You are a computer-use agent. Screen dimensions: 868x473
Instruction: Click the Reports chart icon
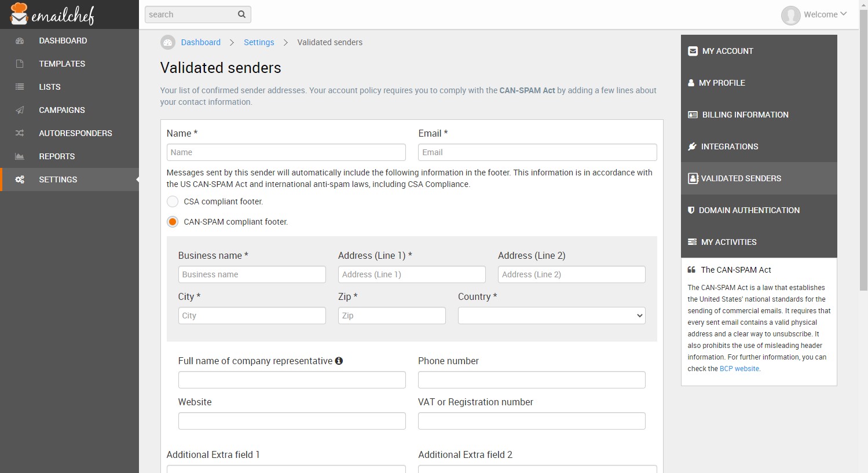(20, 156)
